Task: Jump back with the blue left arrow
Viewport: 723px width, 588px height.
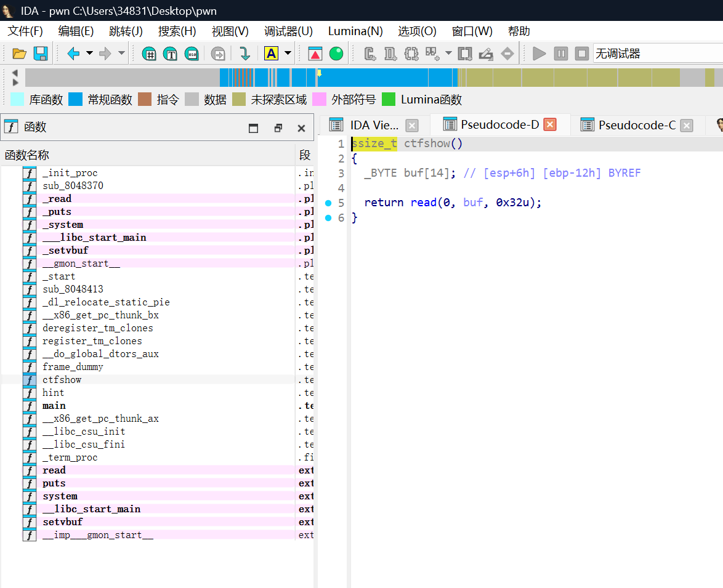Action: pyautogui.click(x=73, y=54)
